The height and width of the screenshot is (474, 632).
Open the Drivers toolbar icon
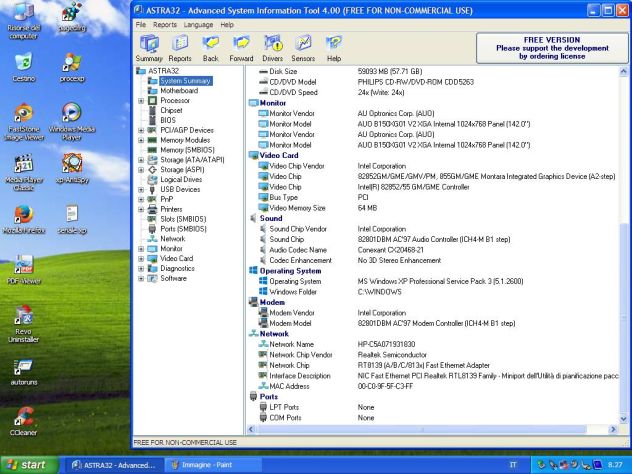pyautogui.click(x=272, y=48)
